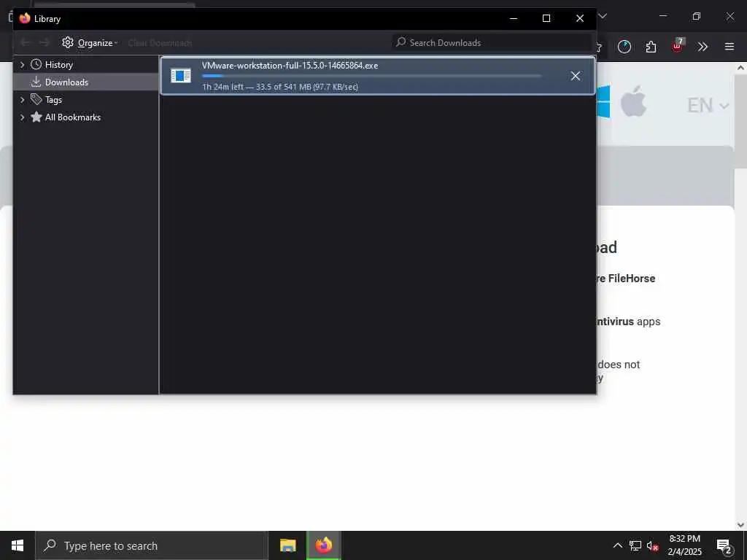This screenshot has height=560, width=747.
Task: Open the Organize menu gear icon
Action: tap(68, 42)
